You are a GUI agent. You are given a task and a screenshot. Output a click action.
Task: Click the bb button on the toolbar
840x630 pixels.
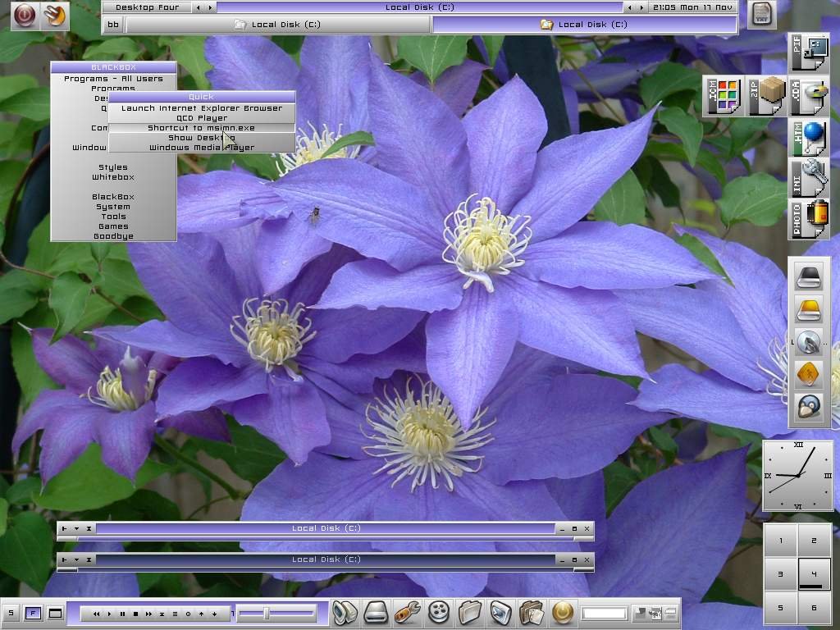tap(113, 25)
